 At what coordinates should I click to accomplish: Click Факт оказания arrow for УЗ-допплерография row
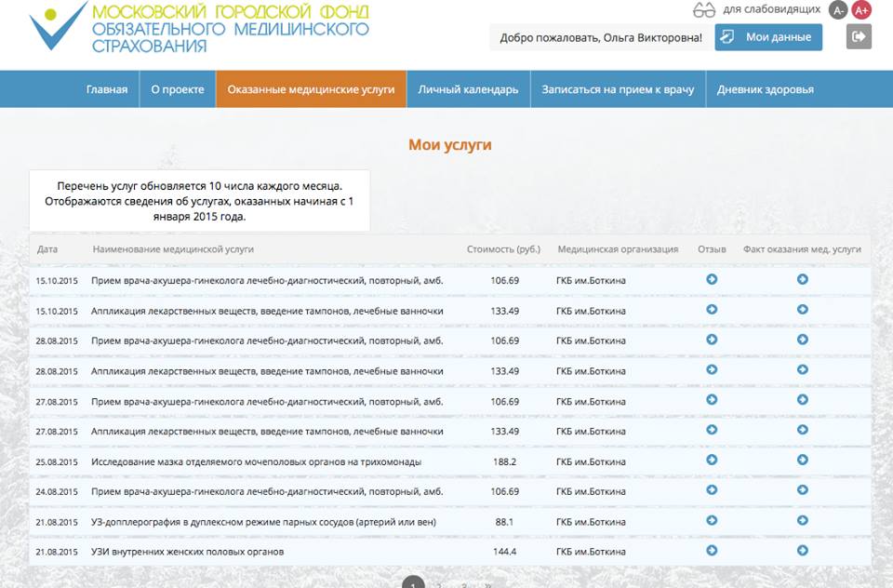[x=802, y=521]
